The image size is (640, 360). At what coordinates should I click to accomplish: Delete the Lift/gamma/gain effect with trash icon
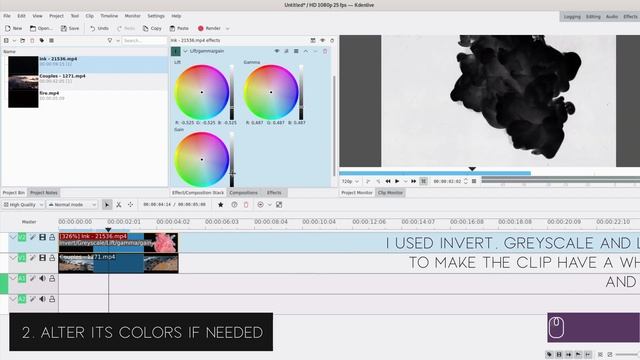(325, 51)
